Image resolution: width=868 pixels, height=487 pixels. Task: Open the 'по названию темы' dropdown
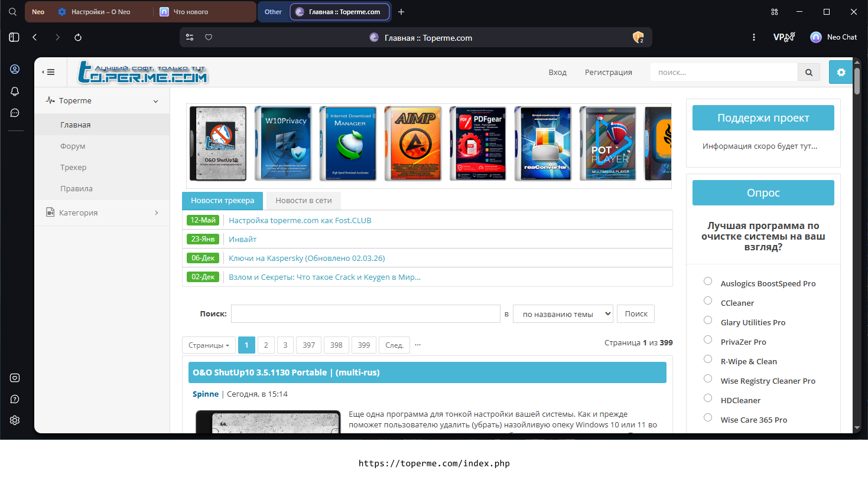tap(563, 314)
